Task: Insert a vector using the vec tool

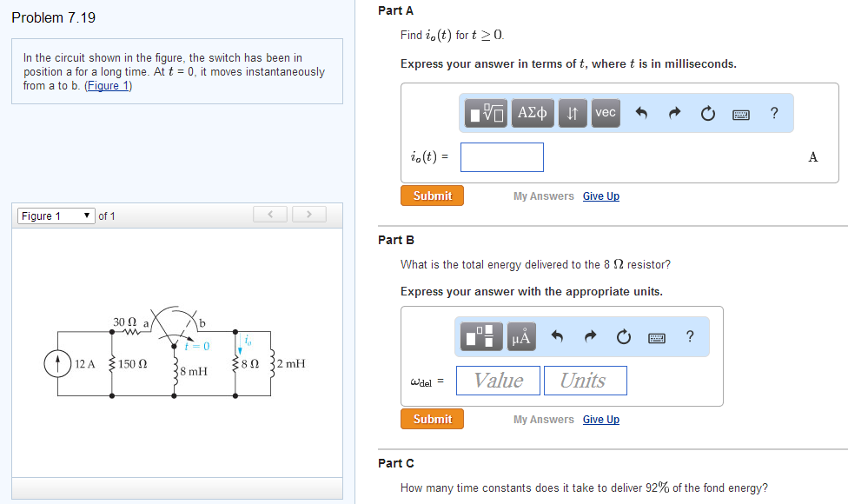Action: pos(605,113)
